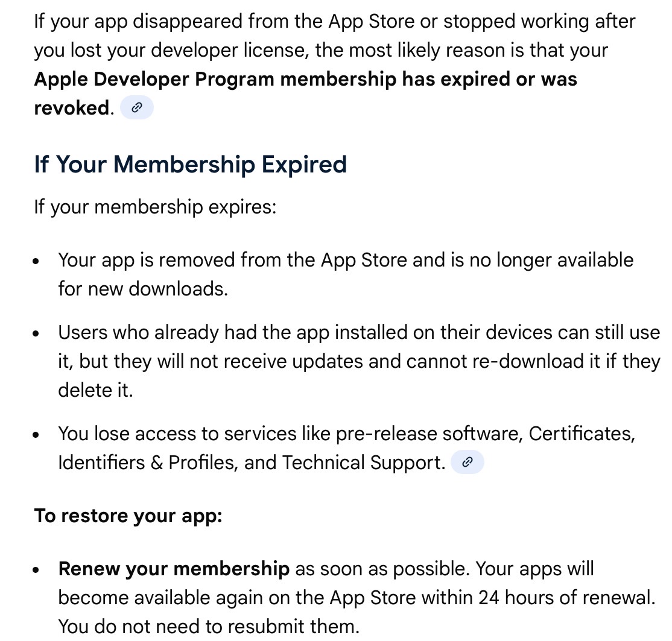This screenshot has height=641, width=672.
Task: Click the bullet dot before "Renew your membership"
Action: pyautogui.click(x=37, y=570)
